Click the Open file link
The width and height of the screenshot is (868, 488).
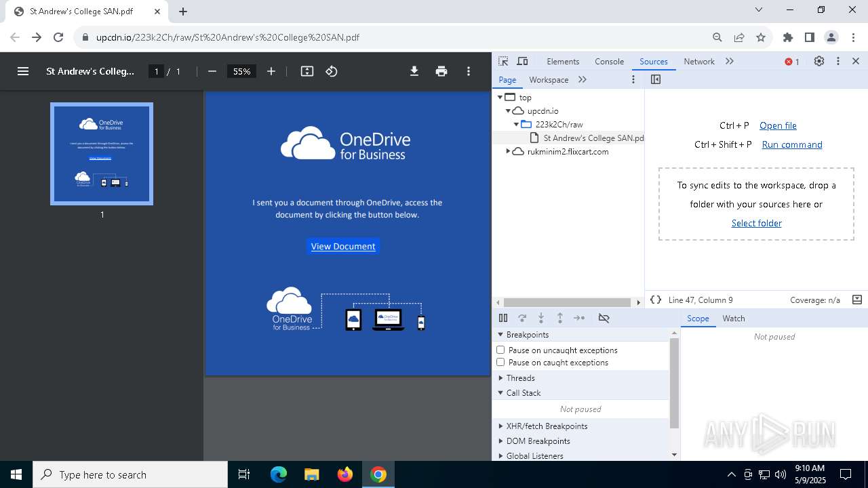(x=778, y=125)
